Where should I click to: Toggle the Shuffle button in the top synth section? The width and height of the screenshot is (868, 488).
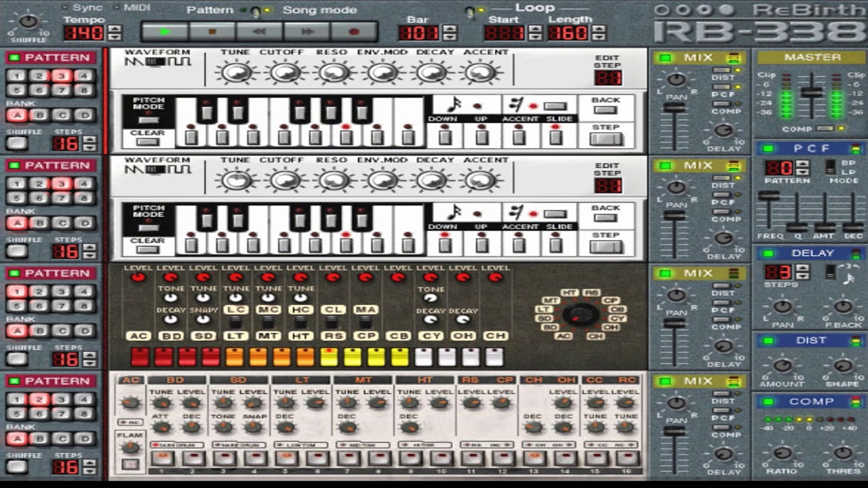[x=17, y=144]
